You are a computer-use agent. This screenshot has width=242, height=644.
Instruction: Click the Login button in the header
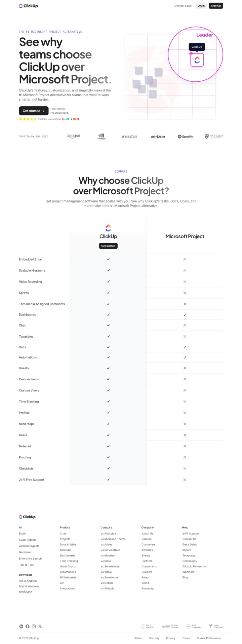coord(201,6)
